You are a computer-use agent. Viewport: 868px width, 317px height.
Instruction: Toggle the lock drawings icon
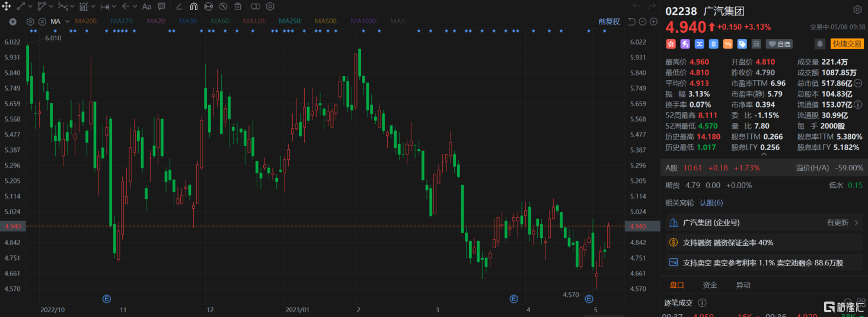click(208, 7)
